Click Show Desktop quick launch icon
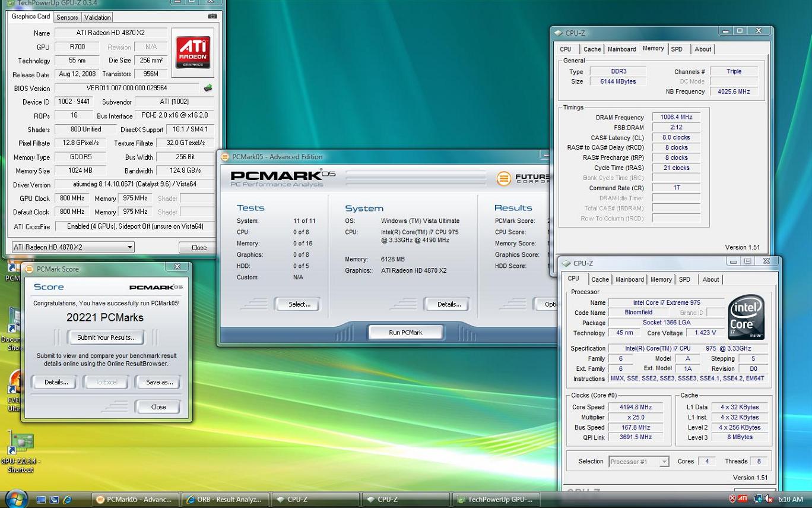The height and width of the screenshot is (508, 812). tap(42, 500)
